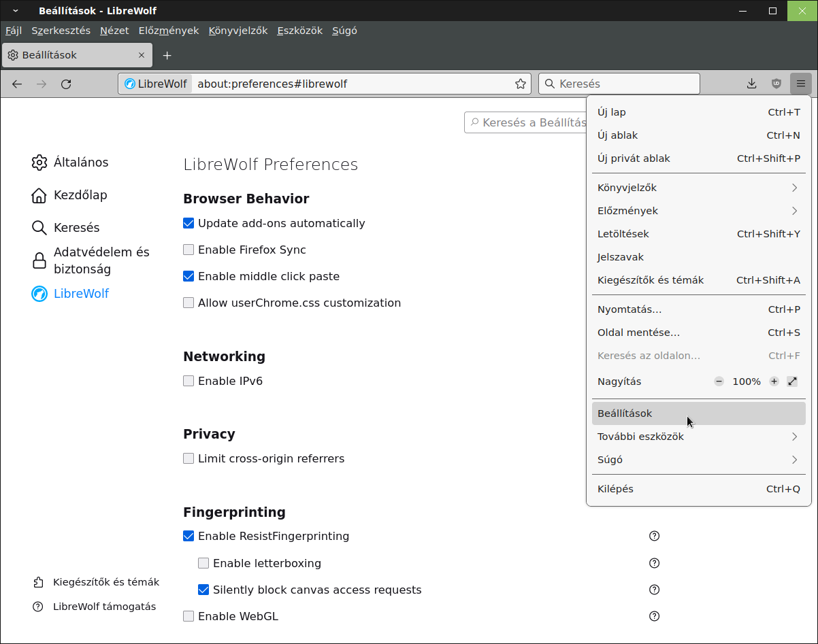The width and height of the screenshot is (818, 644).
Task: Open the downloads panel icon
Action: click(x=752, y=84)
